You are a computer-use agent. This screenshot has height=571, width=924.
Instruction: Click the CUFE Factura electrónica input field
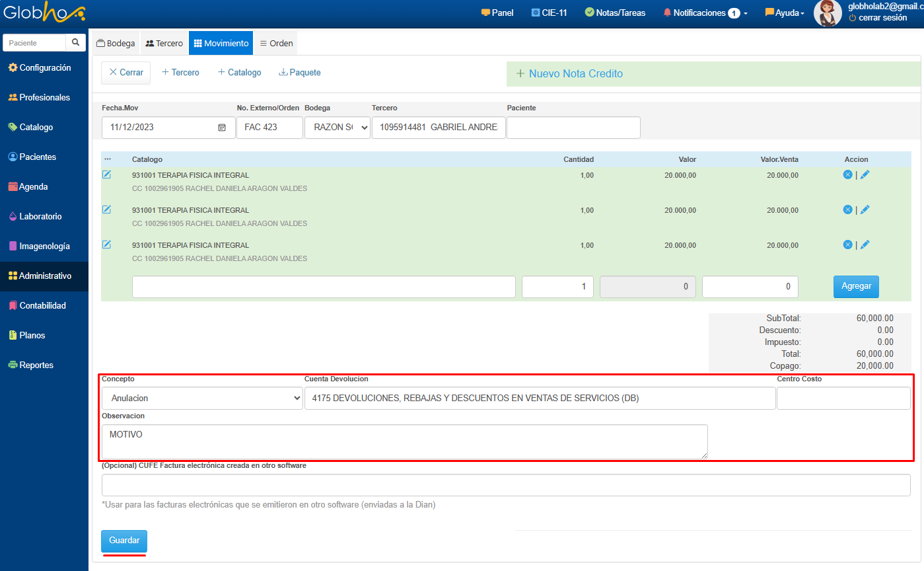506,484
